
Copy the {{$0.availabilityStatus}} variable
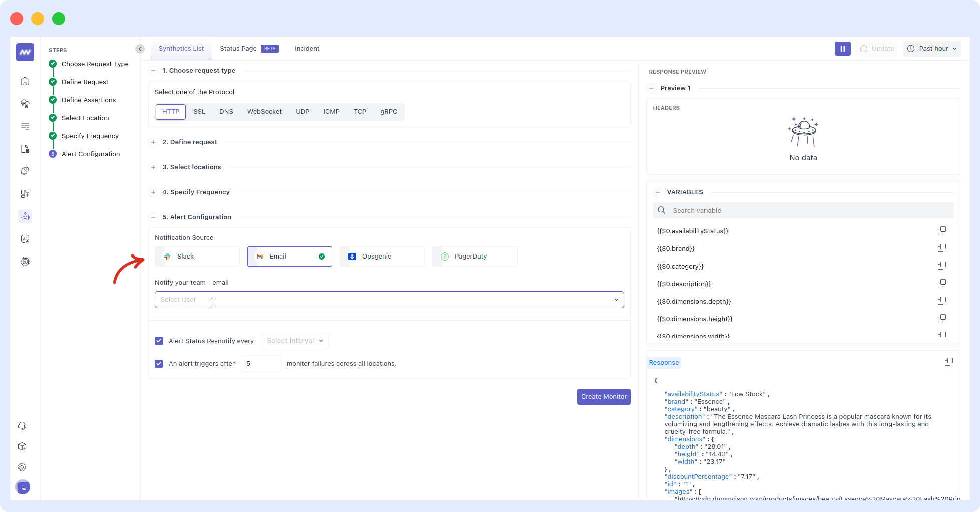[941, 231]
